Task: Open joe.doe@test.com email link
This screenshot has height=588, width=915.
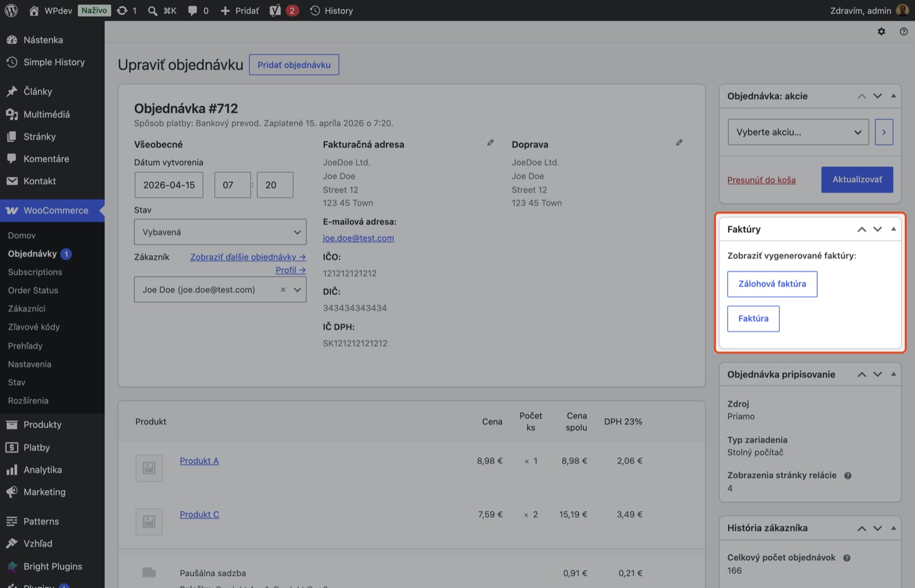Action: 358,238
